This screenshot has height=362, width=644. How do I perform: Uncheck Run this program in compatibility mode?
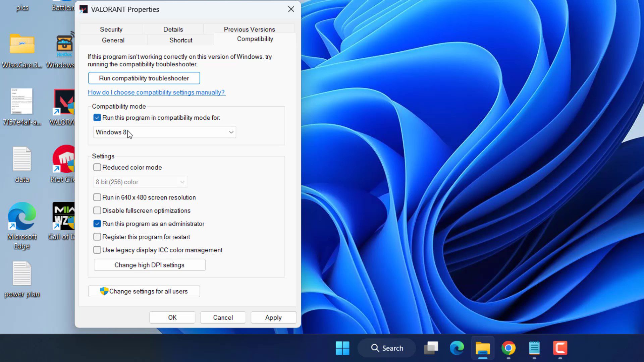tap(97, 118)
